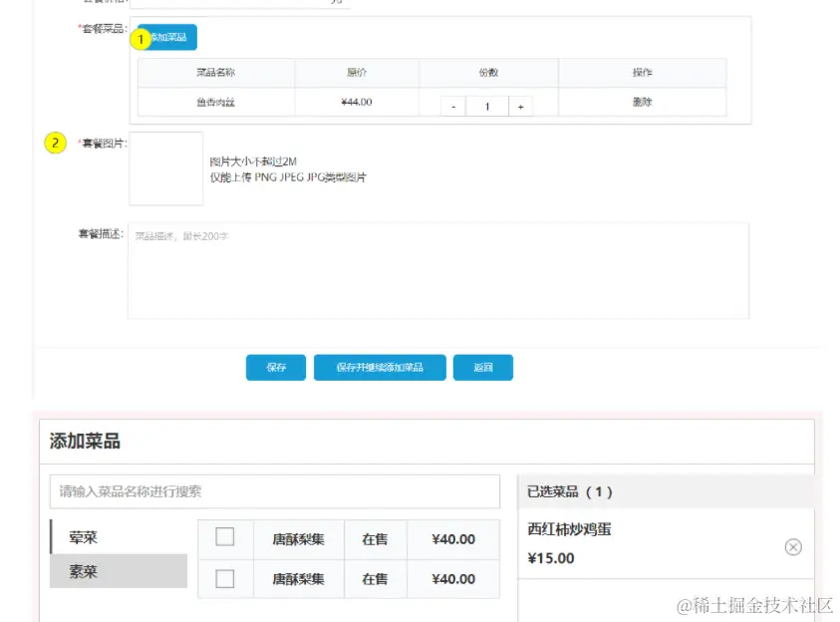Click the 添加菜品 blue button
The image size is (840, 622).
[x=167, y=37]
